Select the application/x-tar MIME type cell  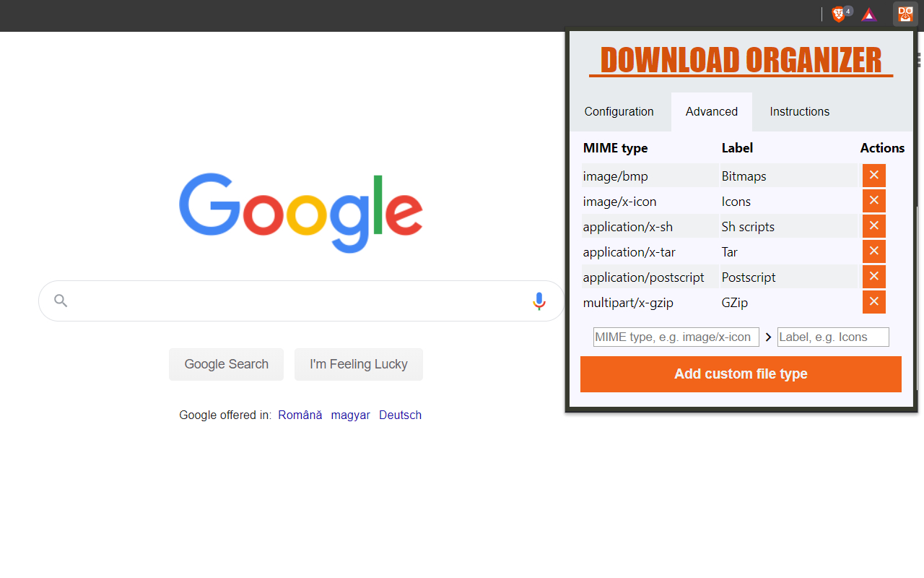pyautogui.click(x=650, y=251)
